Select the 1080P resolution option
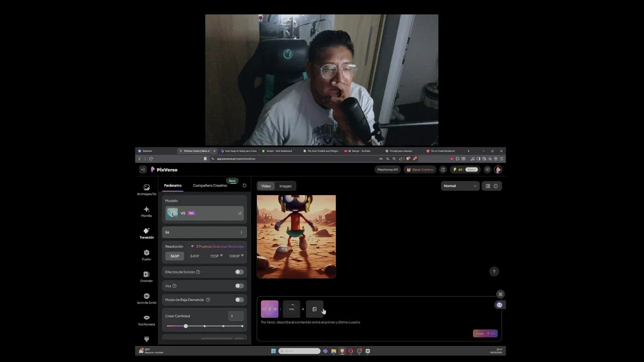The width and height of the screenshot is (644, 362). 235,256
